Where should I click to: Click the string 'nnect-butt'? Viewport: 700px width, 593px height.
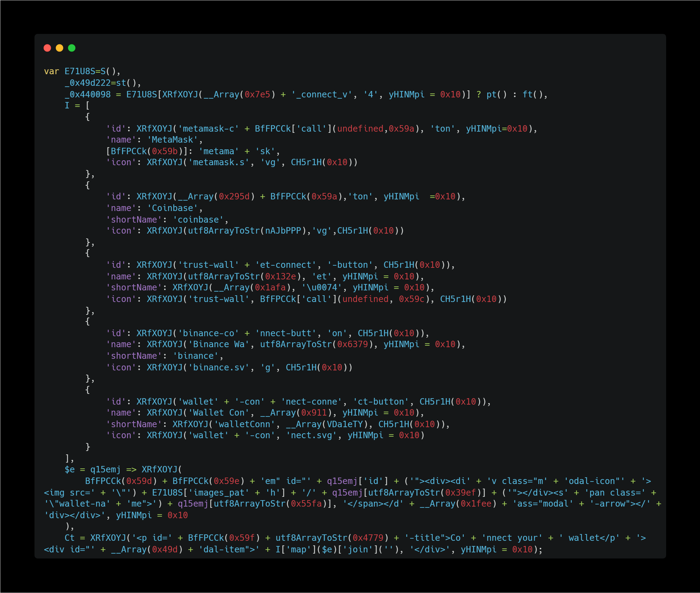point(286,333)
